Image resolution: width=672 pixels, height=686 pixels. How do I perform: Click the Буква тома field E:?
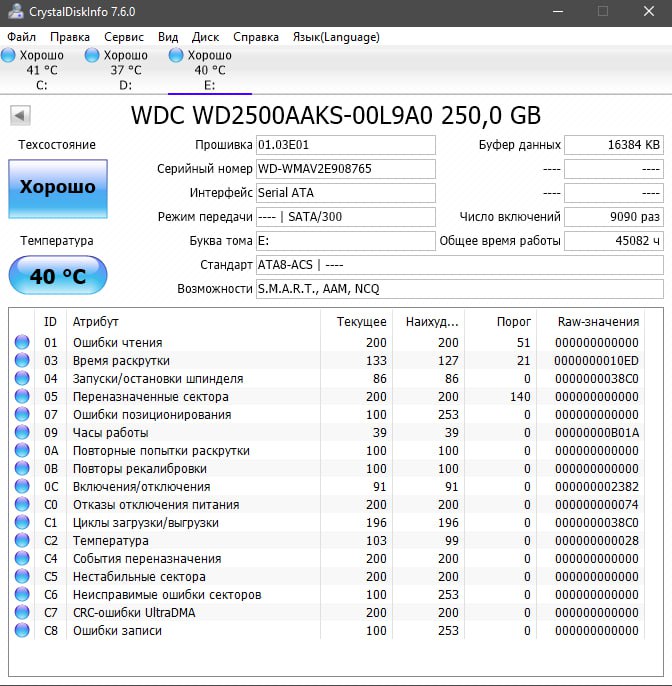[346, 241]
